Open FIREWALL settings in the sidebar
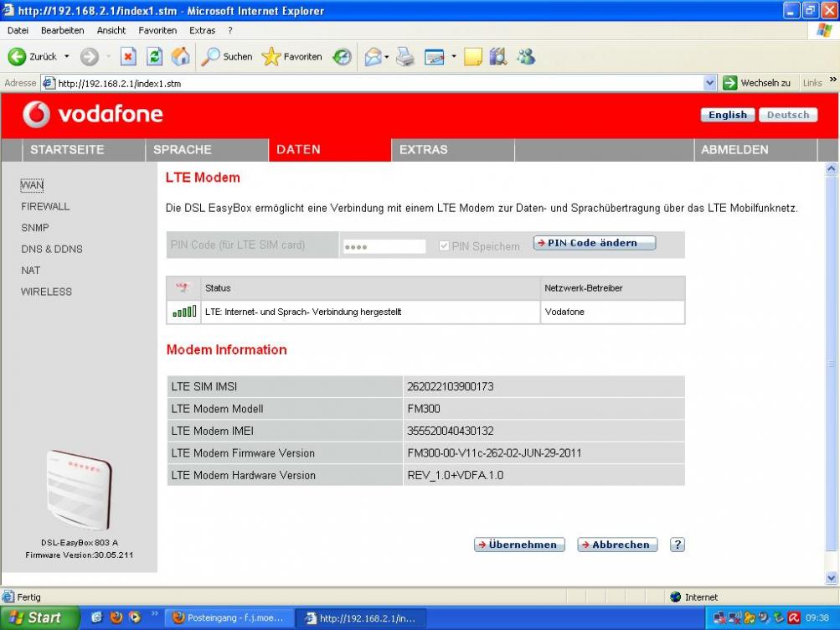The height and width of the screenshot is (630, 840). point(45,207)
